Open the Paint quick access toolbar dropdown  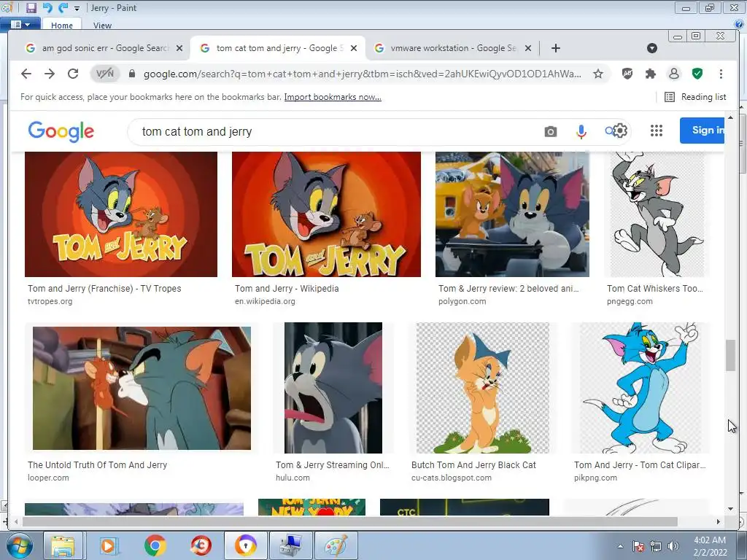click(x=77, y=9)
